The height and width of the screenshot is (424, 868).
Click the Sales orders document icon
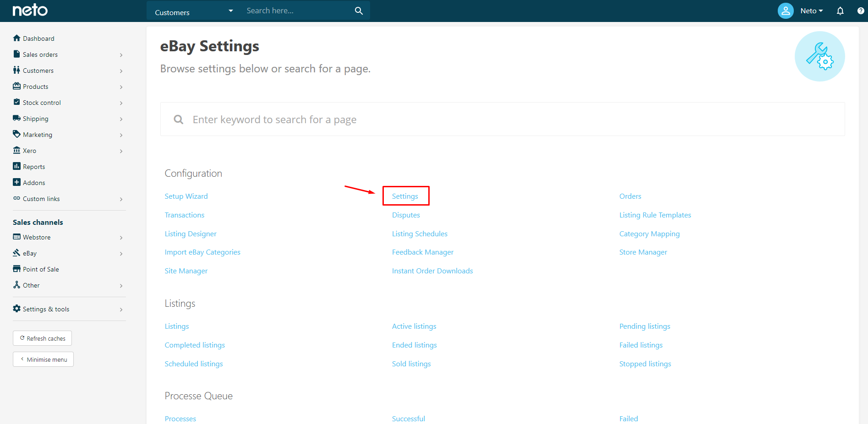[x=17, y=54]
